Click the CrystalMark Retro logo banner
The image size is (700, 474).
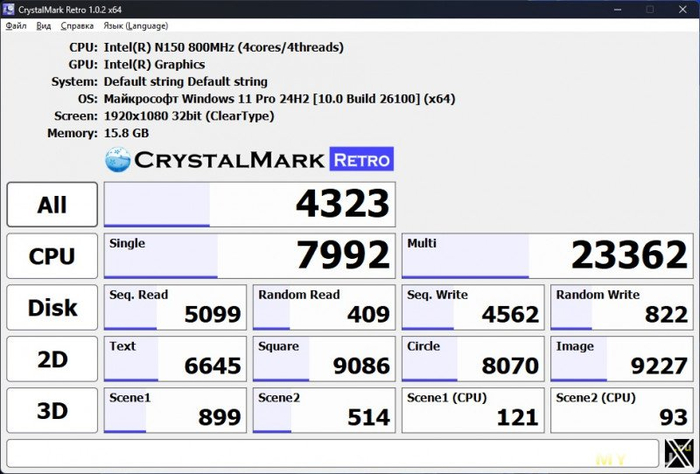click(x=249, y=159)
